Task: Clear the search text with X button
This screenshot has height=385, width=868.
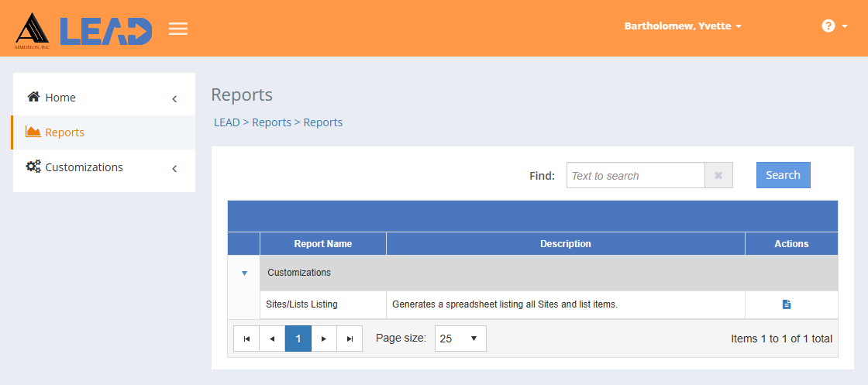Action: pos(718,176)
